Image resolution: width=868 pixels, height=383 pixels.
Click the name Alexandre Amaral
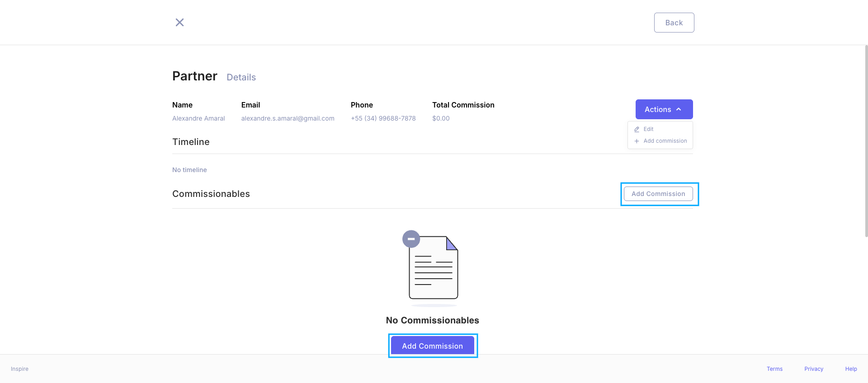click(x=198, y=118)
